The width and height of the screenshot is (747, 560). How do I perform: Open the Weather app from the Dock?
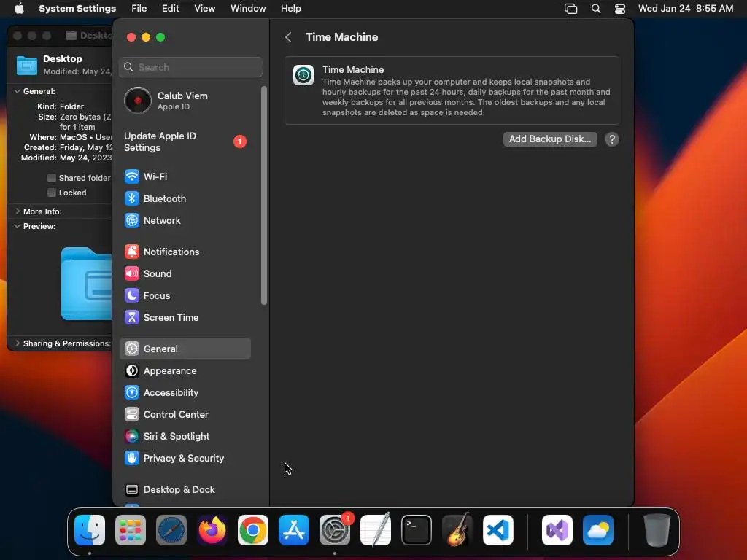coord(598,530)
